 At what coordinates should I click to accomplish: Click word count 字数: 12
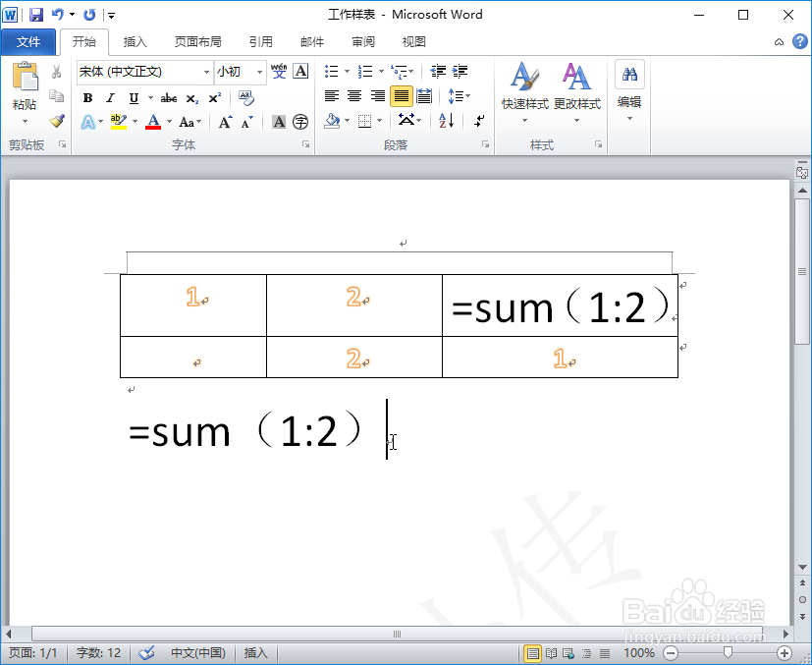pos(98,653)
